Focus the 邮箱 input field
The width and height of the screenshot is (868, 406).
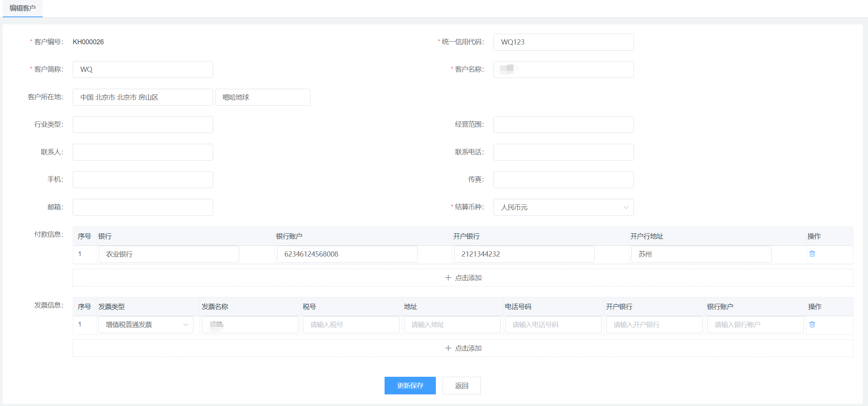coord(143,207)
